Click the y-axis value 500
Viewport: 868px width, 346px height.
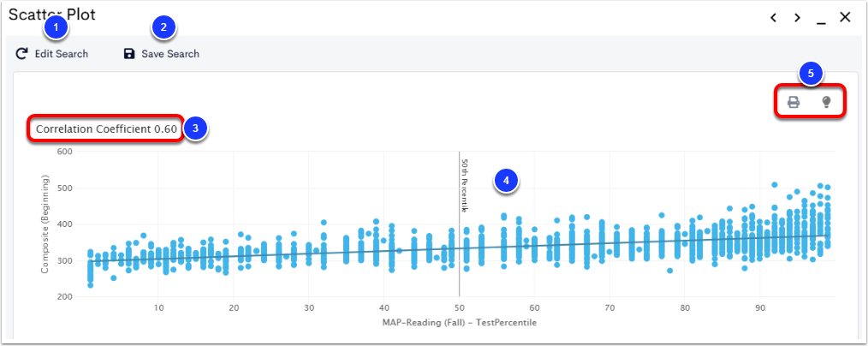coord(66,188)
